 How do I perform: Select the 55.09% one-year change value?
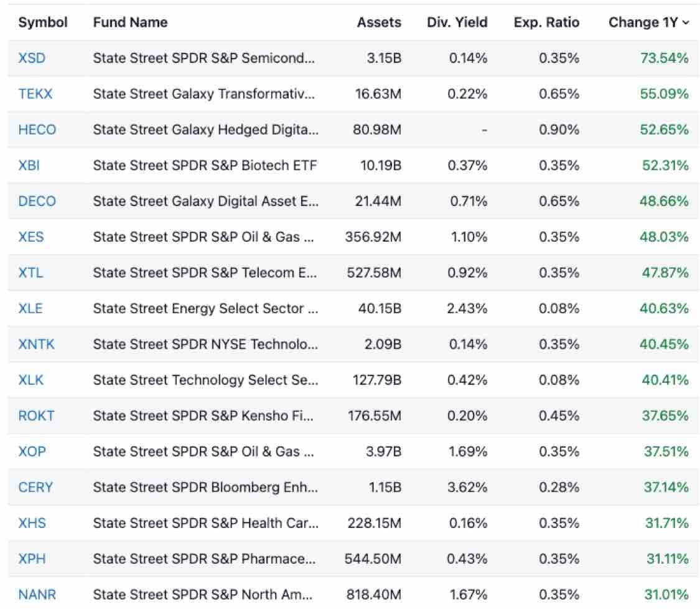click(x=665, y=94)
